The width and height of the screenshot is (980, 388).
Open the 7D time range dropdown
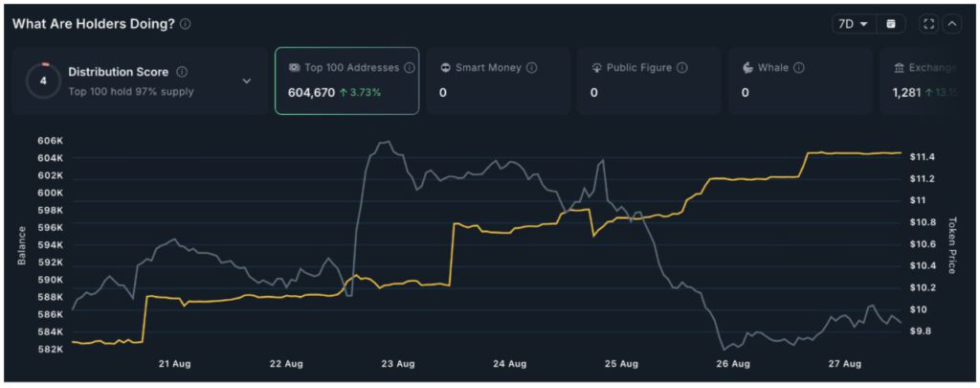point(853,24)
